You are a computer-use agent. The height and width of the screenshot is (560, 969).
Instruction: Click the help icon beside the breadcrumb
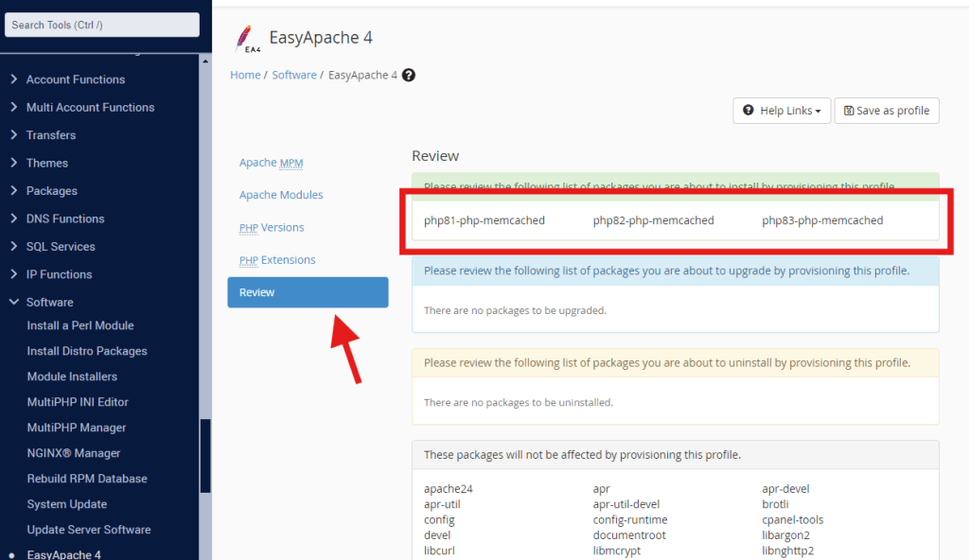pyautogui.click(x=408, y=75)
